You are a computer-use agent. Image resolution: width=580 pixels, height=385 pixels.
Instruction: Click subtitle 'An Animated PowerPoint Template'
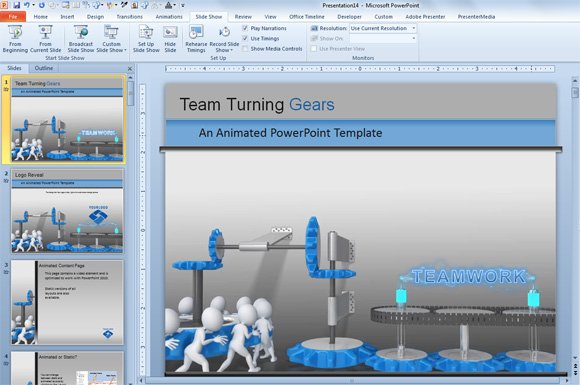point(290,133)
